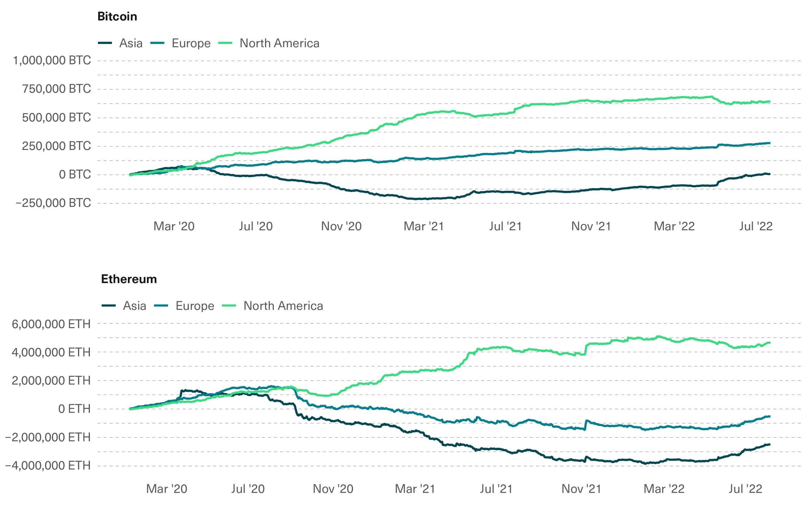This screenshot has height=507, width=812.
Task: Click the Europe color swatch in Ethereum legend
Action: coord(161,306)
